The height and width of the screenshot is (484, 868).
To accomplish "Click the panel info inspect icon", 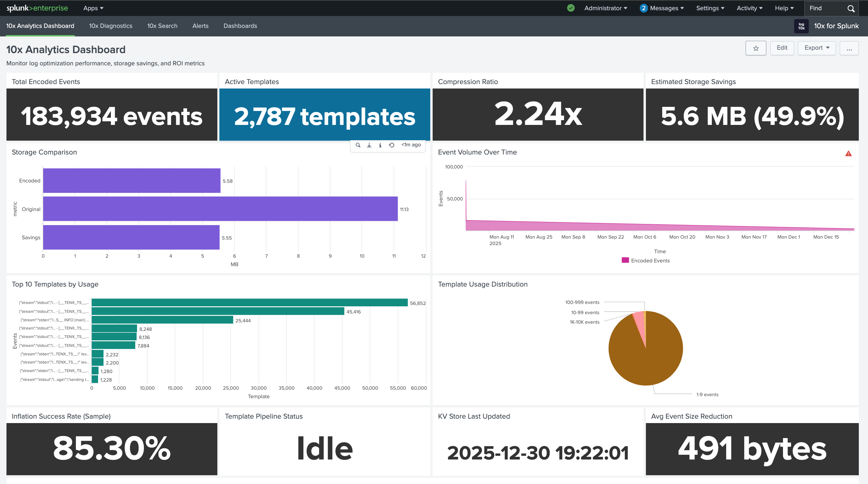I will click(380, 145).
